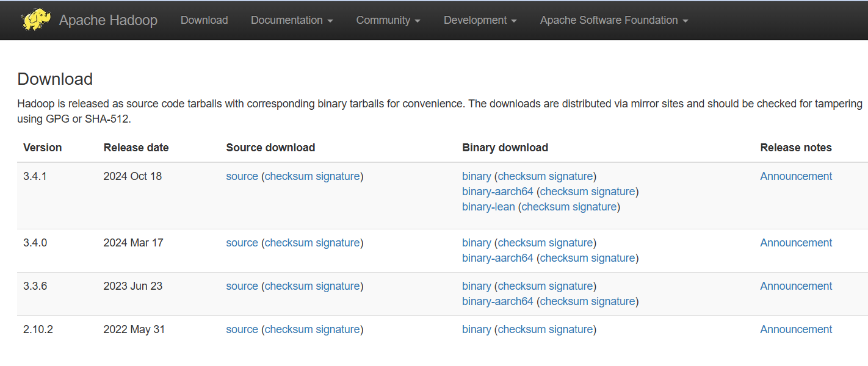Expand the Development dropdown menu
The image size is (868, 366).
480,20
